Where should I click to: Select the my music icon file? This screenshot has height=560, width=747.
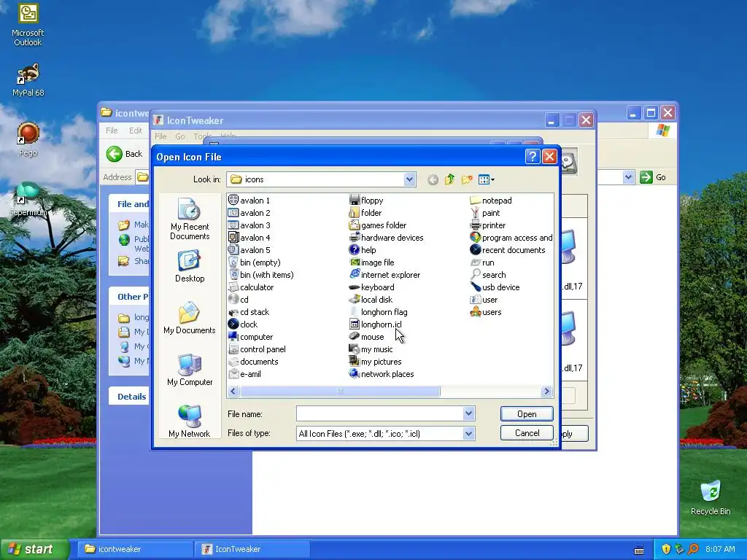[371, 349]
